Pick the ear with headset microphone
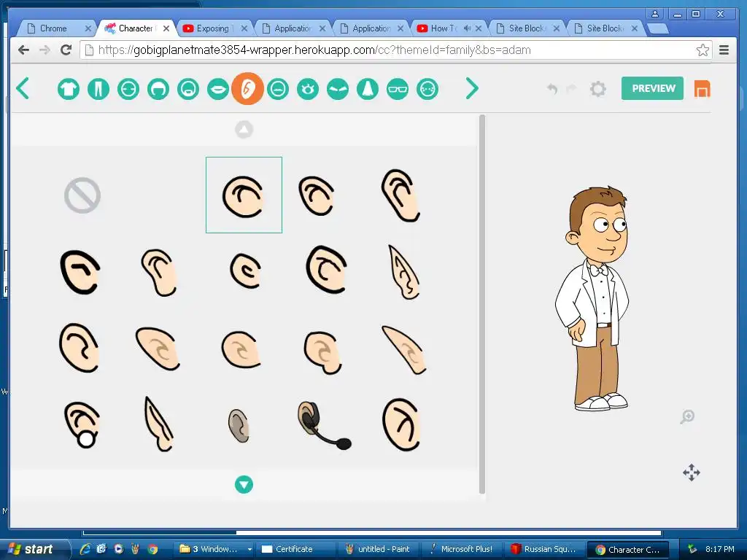This screenshot has width=747, height=560. 324,425
